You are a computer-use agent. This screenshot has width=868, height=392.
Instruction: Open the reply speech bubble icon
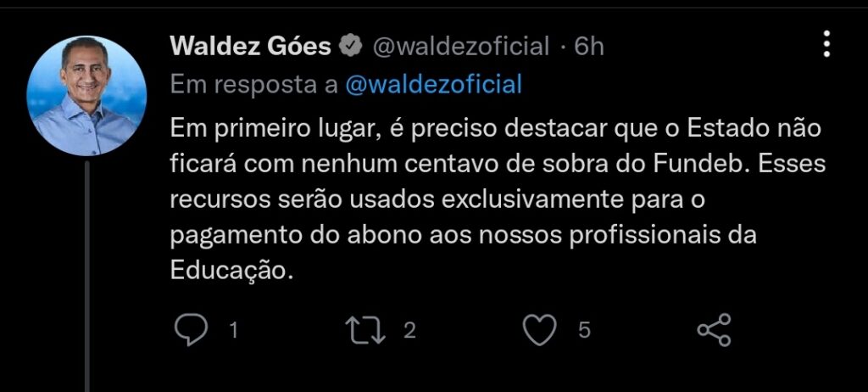point(191,330)
